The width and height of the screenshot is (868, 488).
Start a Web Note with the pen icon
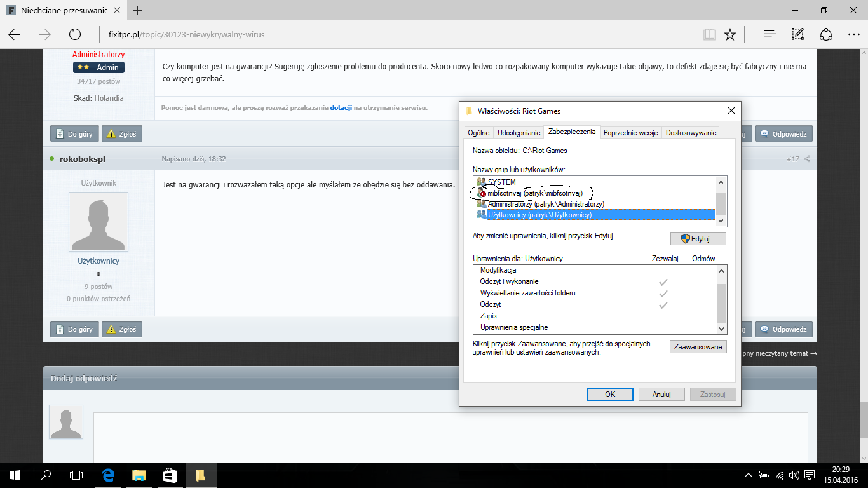(x=798, y=34)
